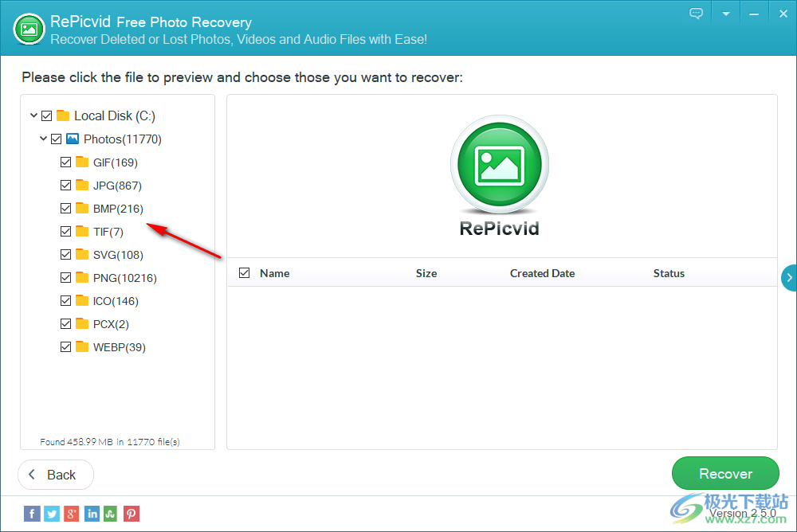Select BMP(216) in file tree
797x532 pixels.
[x=119, y=209]
